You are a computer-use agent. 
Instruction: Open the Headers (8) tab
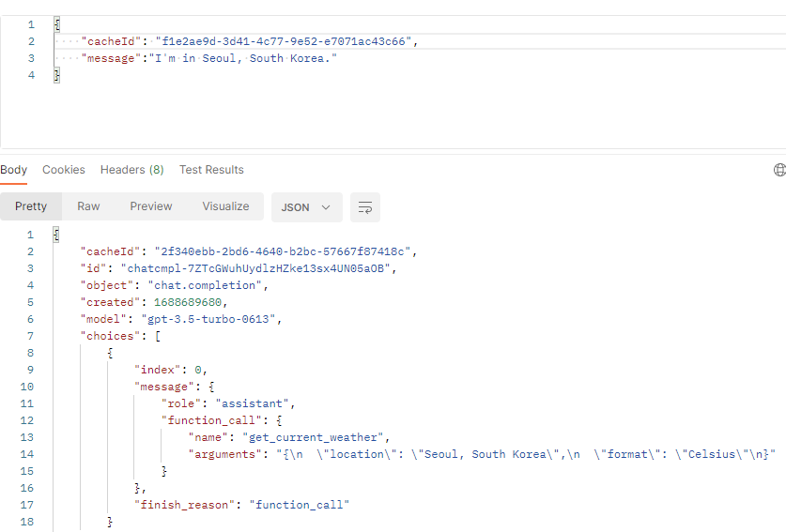coord(131,170)
